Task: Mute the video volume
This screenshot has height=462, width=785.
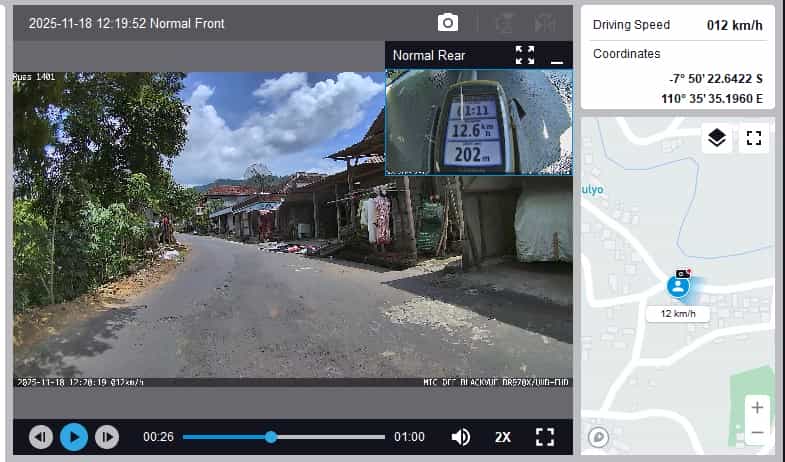Action: click(460, 437)
